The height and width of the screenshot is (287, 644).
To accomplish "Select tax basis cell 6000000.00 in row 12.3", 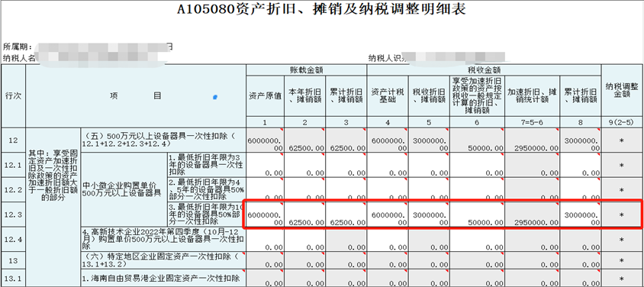I will pyautogui.click(x=388, y=214).
